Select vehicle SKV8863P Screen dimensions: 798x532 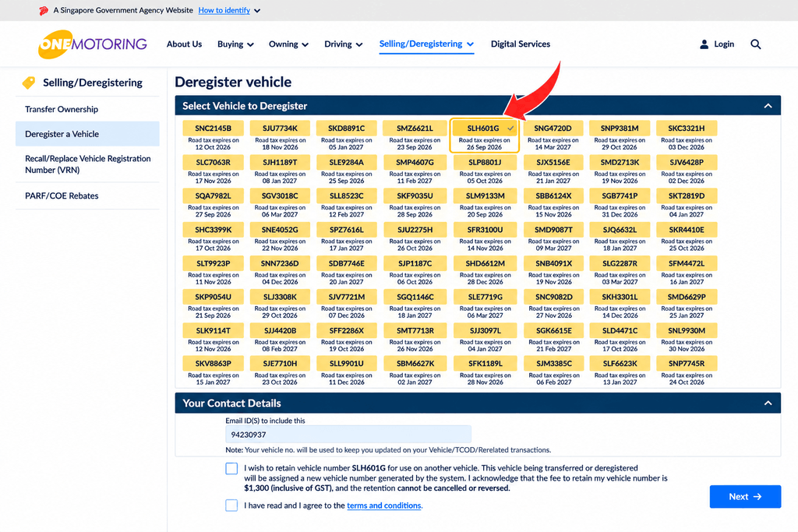(x=214, y=364)
